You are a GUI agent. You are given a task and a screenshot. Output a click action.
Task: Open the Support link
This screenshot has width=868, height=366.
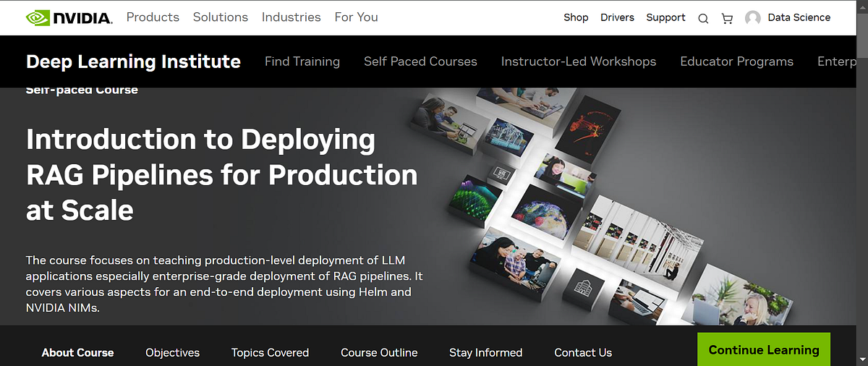[x=665, y=17]
